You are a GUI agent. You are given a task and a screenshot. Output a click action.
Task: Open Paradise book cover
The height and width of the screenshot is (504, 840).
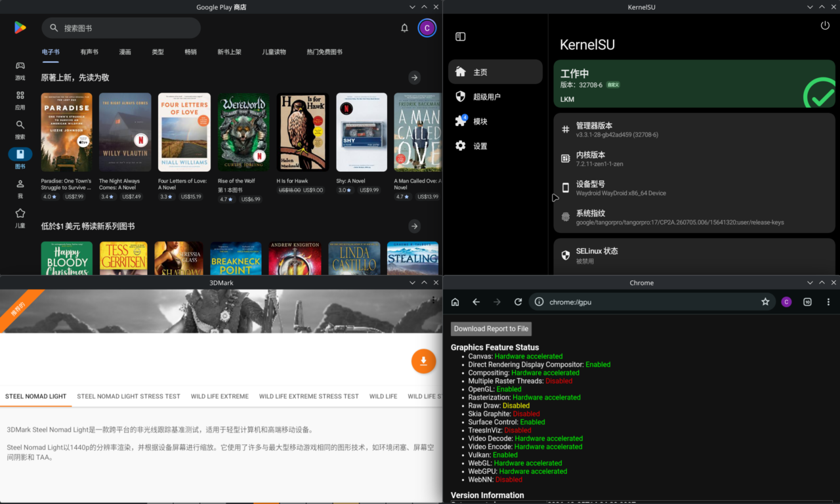[x=66, y=133]
